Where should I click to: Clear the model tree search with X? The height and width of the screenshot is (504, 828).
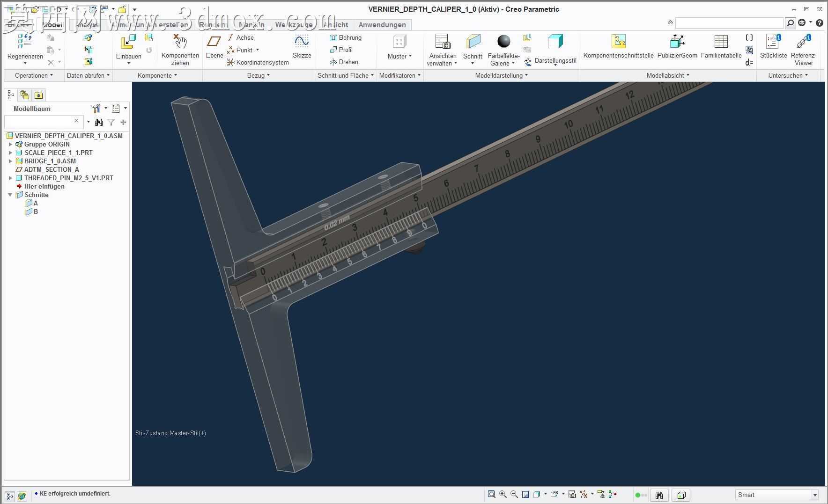click(x=76, y=121)
